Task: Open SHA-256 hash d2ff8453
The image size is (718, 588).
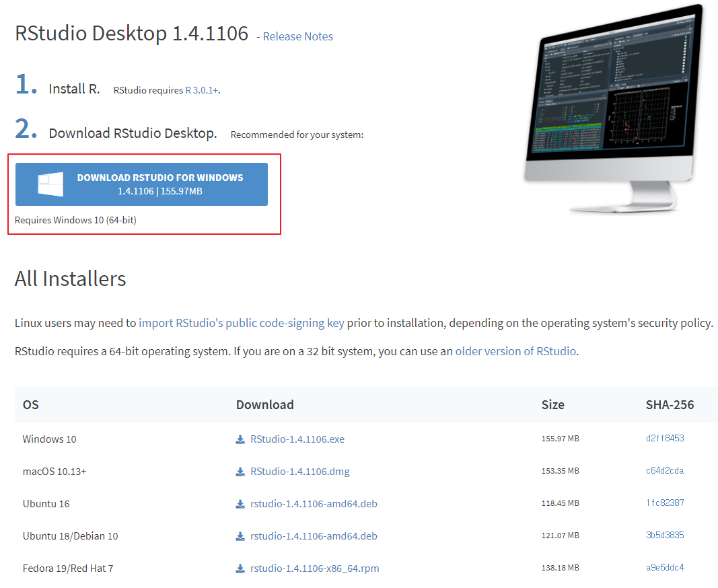Action: (x=665, y=438)
